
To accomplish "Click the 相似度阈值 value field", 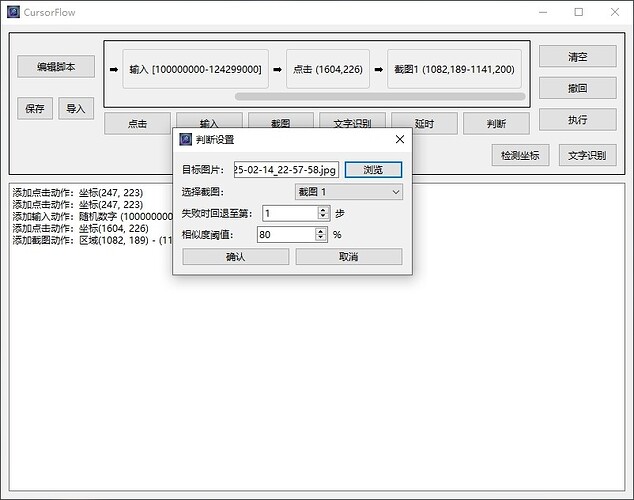I will (x=286, y=234).
